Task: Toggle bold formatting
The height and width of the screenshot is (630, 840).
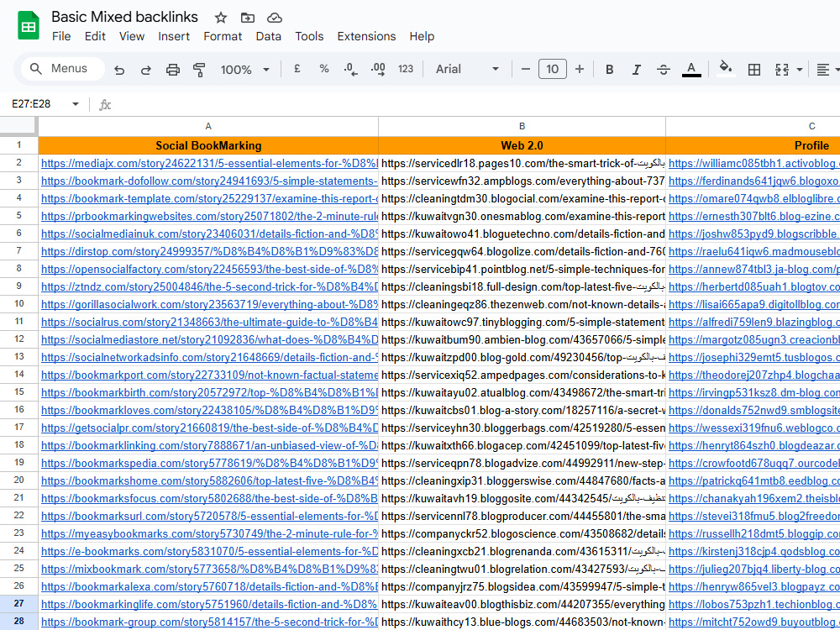Action: 609,70
